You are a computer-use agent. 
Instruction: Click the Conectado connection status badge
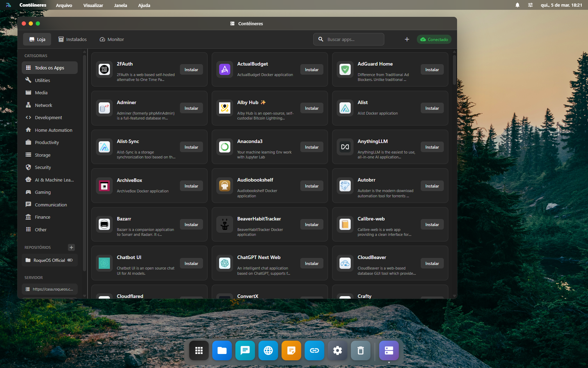[434, 40]
